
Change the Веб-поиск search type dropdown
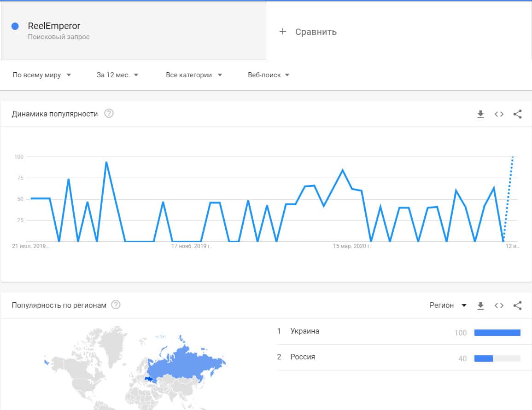pos(269,75)
